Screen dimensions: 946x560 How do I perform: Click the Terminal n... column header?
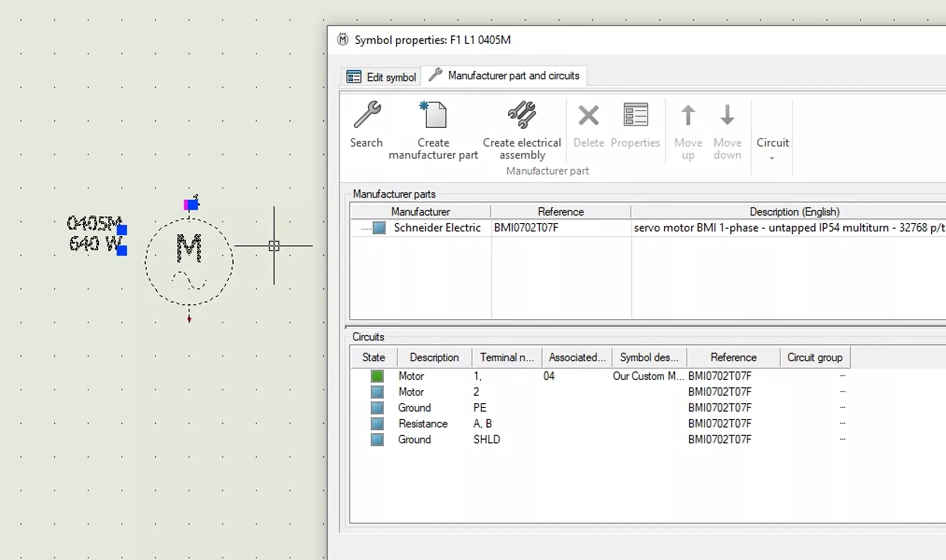[507, 357]
